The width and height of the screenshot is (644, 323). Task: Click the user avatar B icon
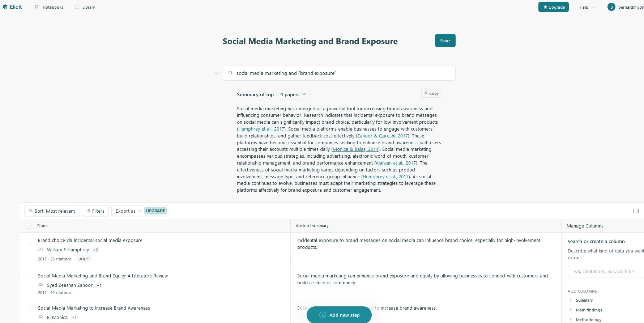coord(611,7)
